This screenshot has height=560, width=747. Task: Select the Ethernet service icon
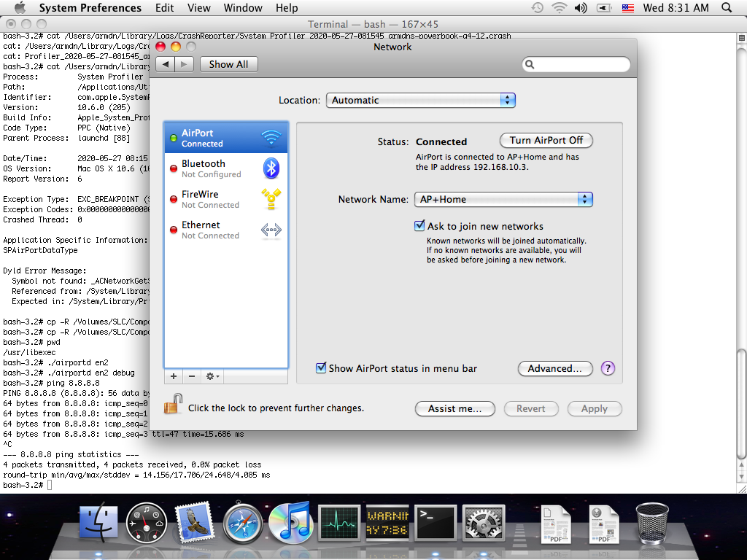271,230
